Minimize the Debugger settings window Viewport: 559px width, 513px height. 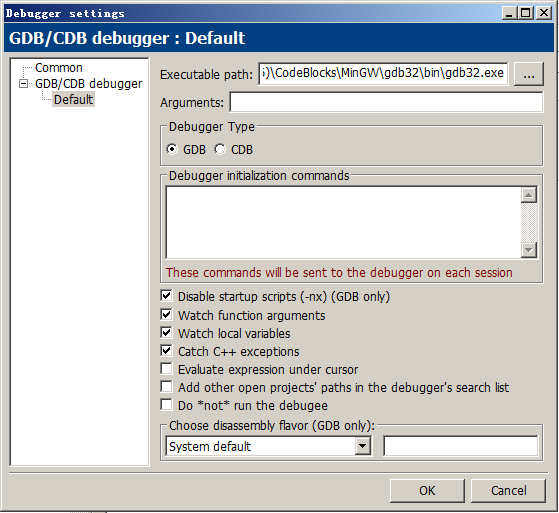(x=509, y=13)
